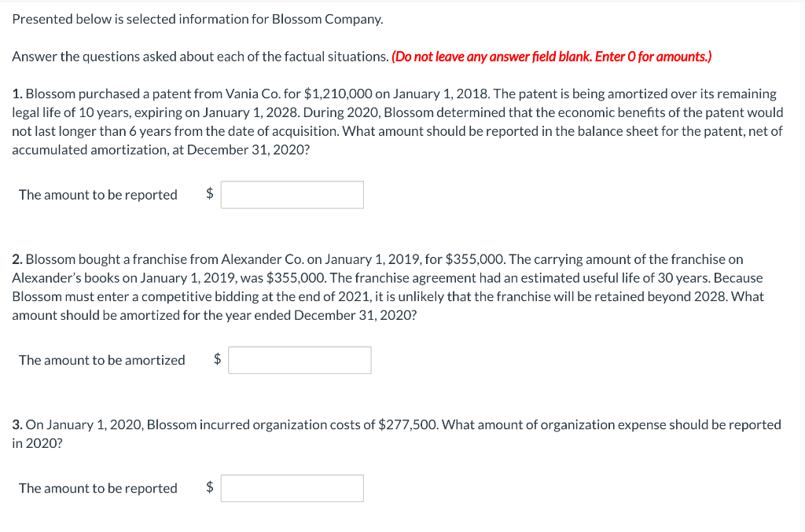
Task: Click the organization expense answer field
Action: [292, 487]
